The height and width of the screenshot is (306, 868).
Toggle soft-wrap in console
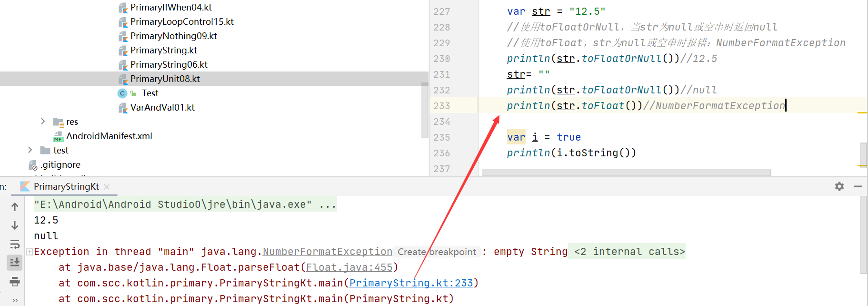(x=15, y=244)
